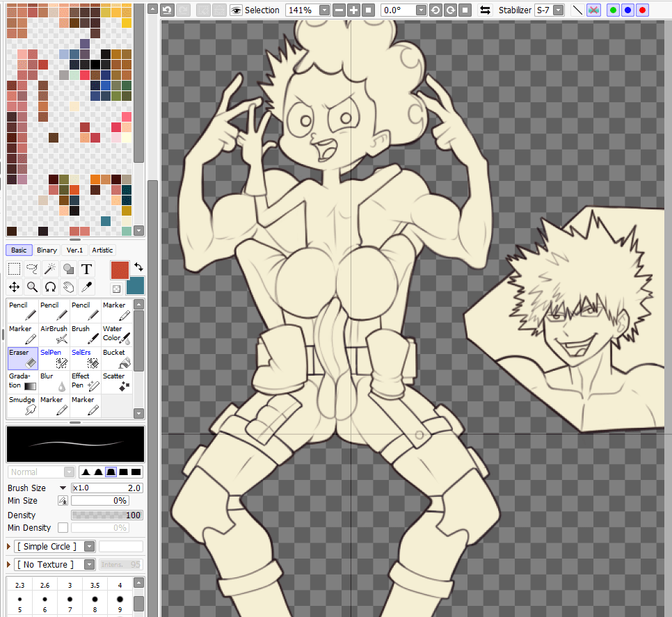Viewport: 672px width, 617px height.
Task: Select the Text tool
Action: [x=86, y=269]
